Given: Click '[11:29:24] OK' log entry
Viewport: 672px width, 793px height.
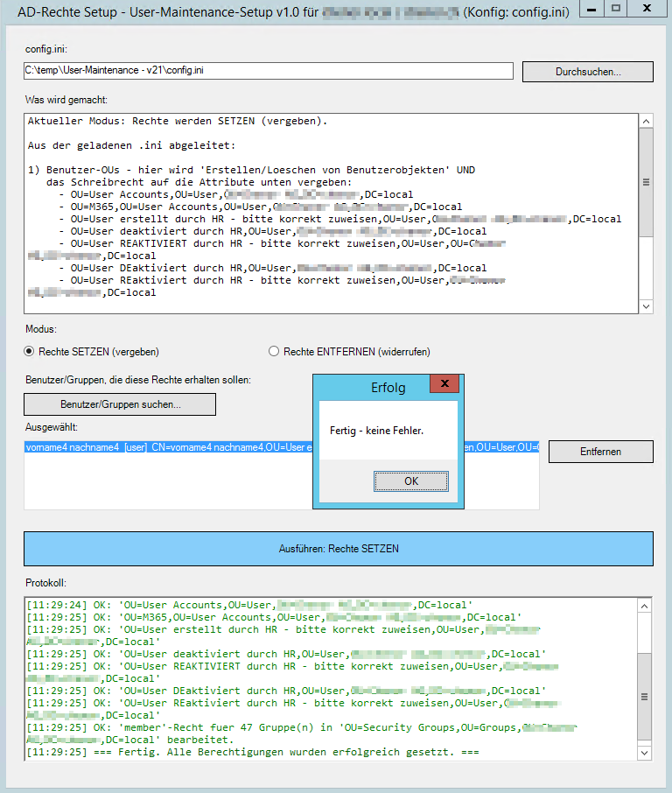Looking at the screenshot, I should coord(249,605).
